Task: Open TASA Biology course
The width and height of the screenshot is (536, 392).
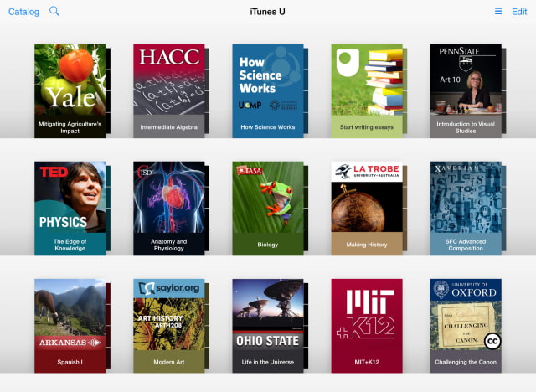Action: [268, 209]
